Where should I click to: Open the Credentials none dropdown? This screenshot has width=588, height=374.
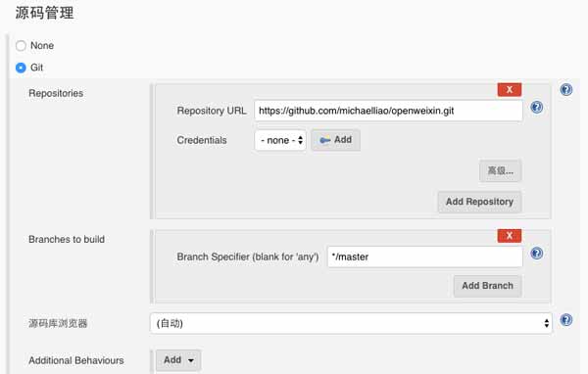[280, 140]
